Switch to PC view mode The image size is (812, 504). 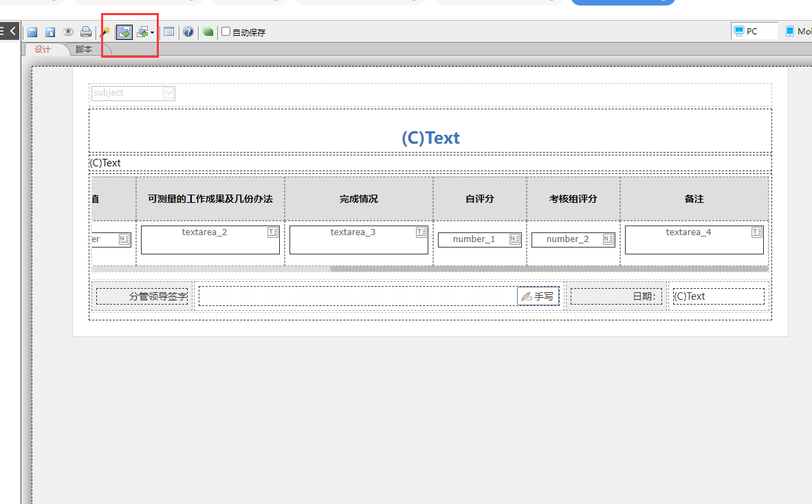pos(754,31)
